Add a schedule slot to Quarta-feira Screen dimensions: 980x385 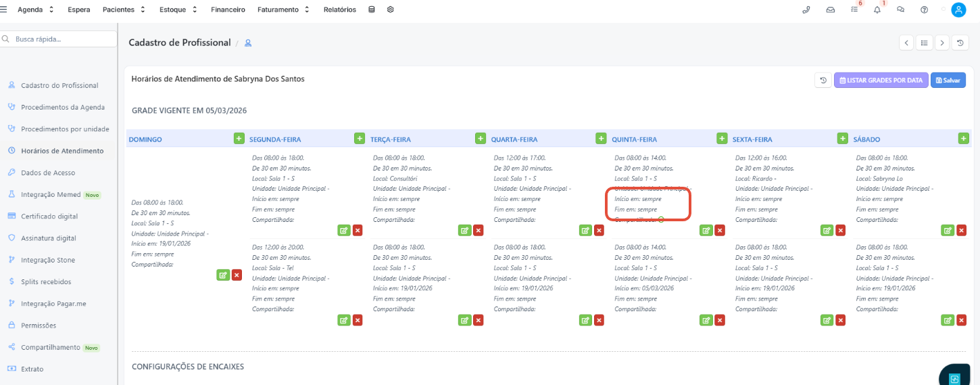tap(601, 138)
